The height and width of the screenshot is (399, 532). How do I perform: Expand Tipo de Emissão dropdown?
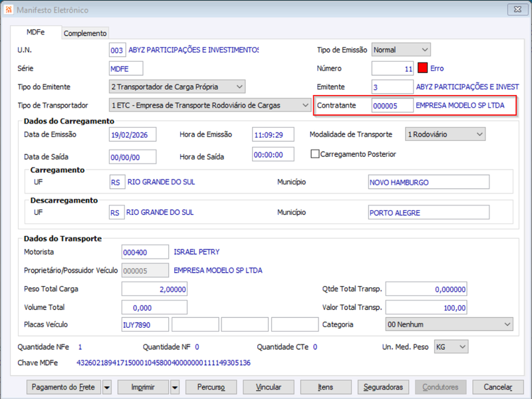(401, 50)
